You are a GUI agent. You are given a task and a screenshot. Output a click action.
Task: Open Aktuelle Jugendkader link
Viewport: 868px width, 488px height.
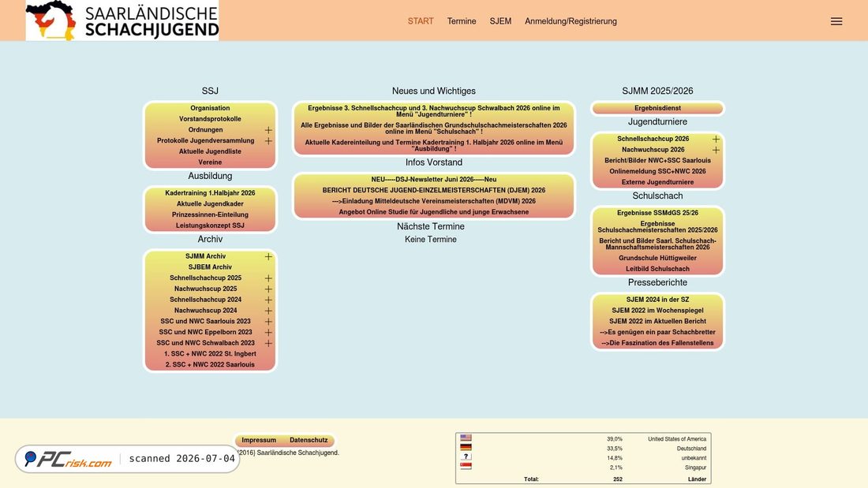coord(210,203)
